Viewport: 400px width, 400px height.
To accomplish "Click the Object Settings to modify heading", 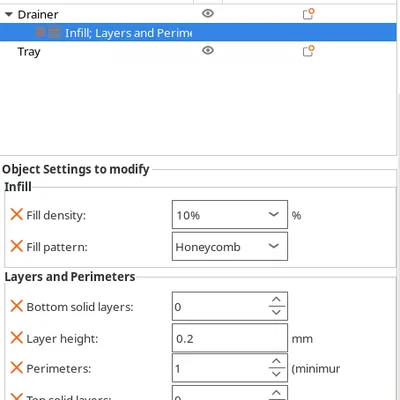I will (76, 169).
